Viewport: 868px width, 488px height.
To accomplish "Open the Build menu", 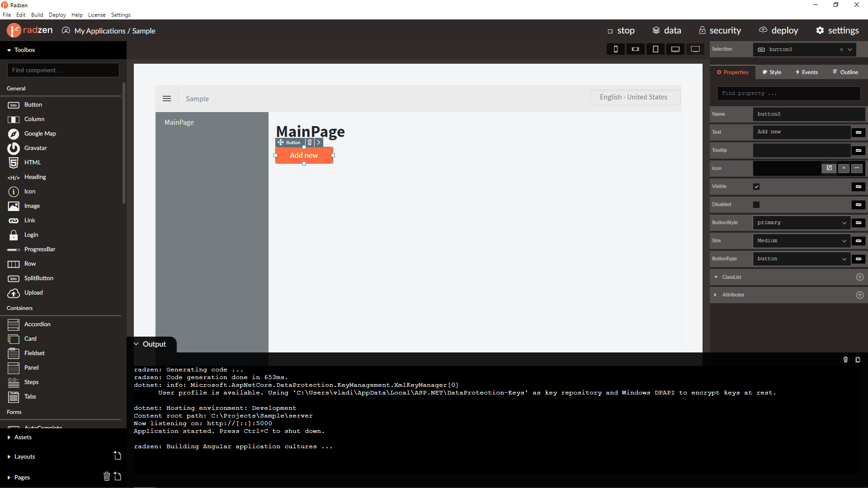I will tap(37, 15).
